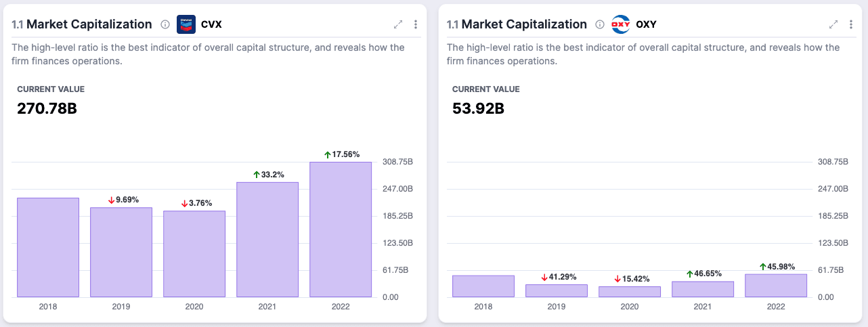Click the 270.78B current value

pos(47,108)
